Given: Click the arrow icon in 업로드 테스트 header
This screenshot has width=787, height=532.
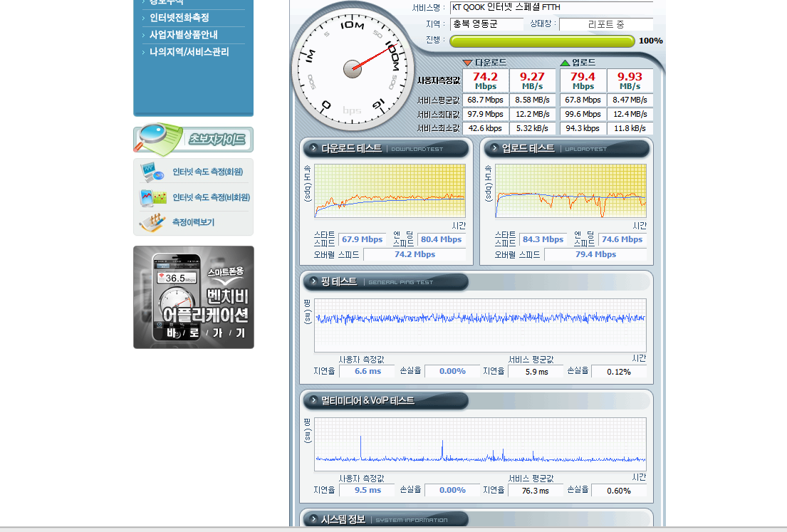Looking at the screenshot, I should coord(494,148).
